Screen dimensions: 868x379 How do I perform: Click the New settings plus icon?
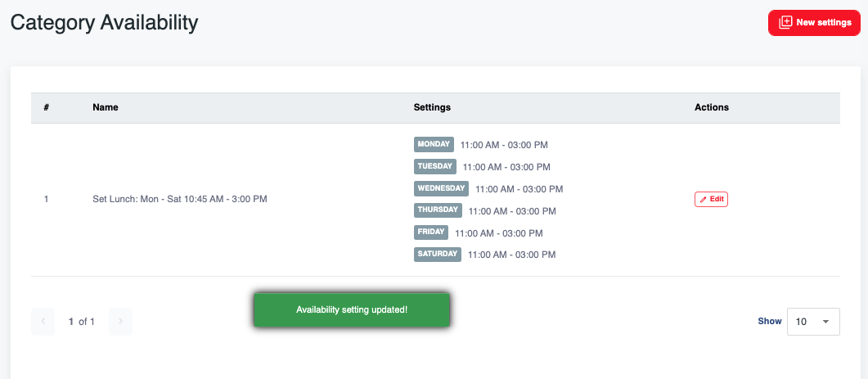pos(785,23)
